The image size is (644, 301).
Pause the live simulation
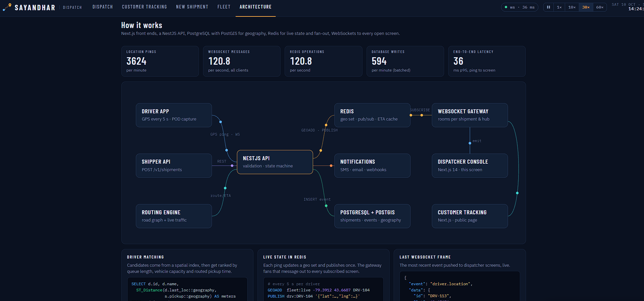tap(549, 7)
